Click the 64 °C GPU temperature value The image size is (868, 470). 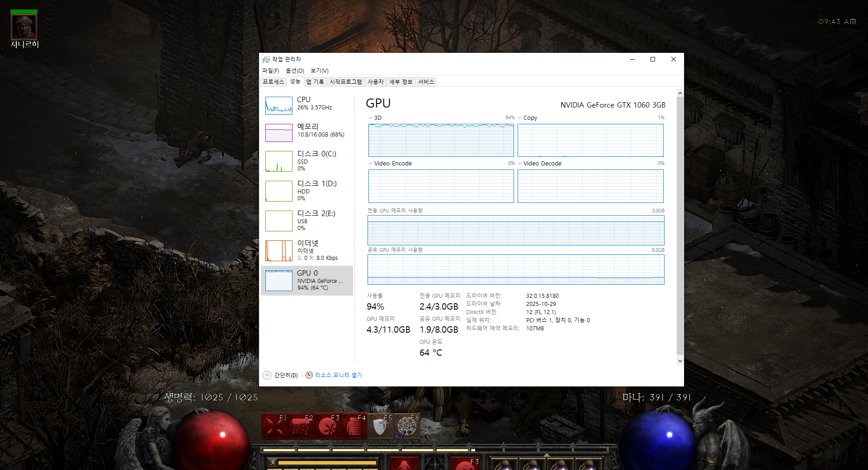pos(431,353)
